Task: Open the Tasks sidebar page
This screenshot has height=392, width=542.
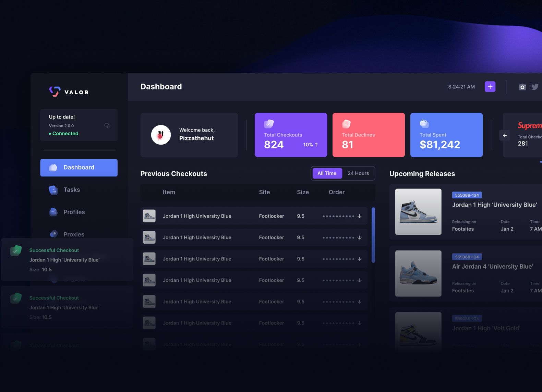Action: click(x=72, y=190)
